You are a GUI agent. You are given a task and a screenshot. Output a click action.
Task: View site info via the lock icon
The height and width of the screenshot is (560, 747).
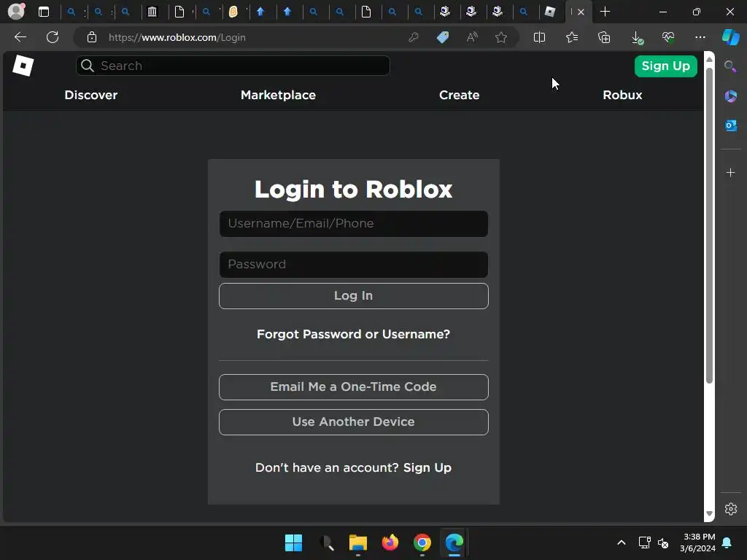click(x=92, y=37)
